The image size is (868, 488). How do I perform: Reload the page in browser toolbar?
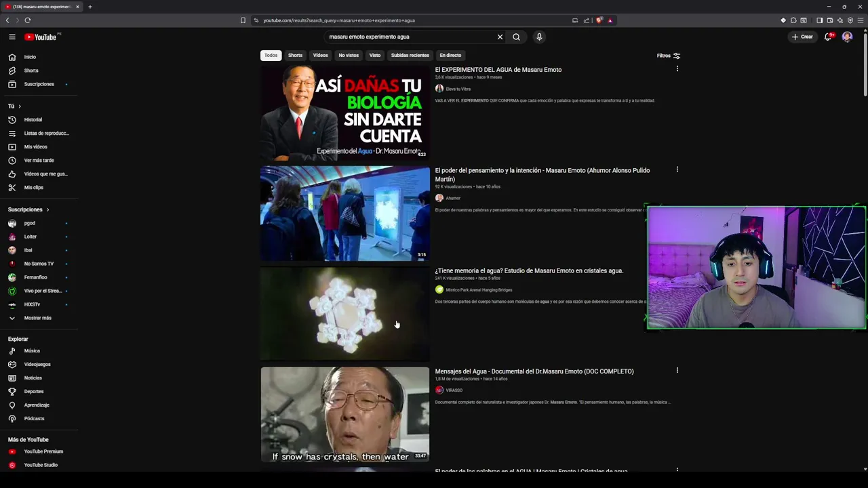pyautogui.click(x=28, y=20)
